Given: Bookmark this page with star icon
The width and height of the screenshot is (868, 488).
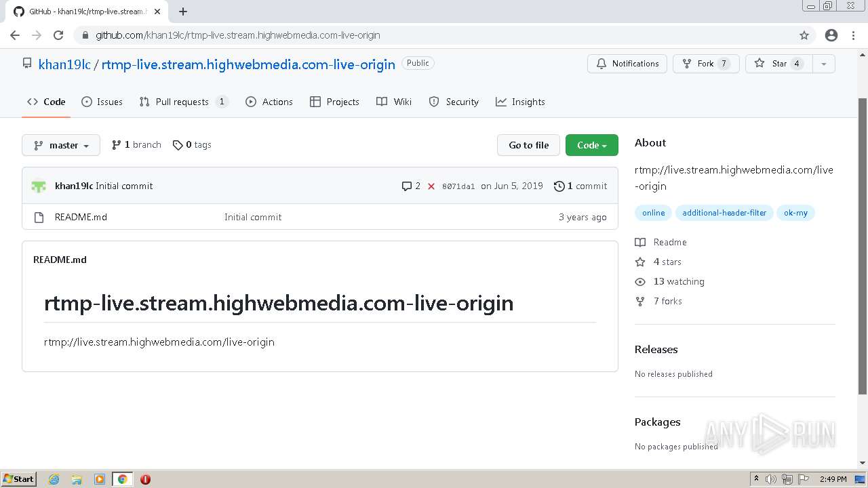Looking at the screenshot, I should click(x=804, y=35).
